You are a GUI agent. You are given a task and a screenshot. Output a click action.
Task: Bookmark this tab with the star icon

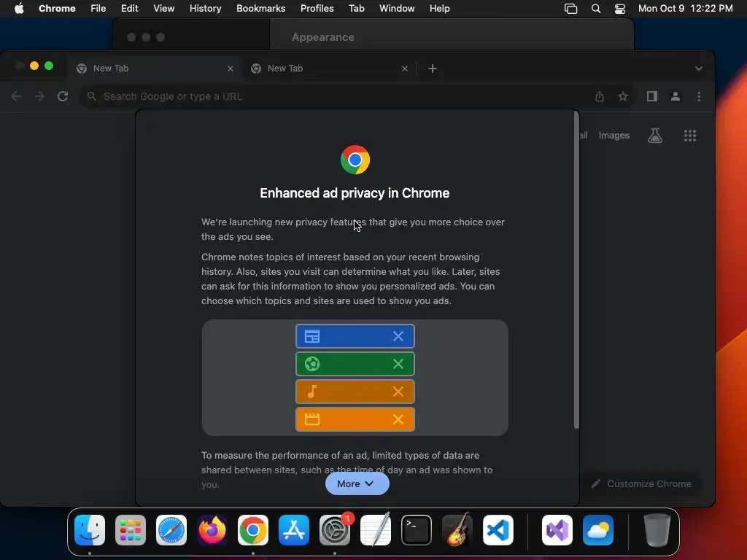pyautogui.click(x=623, y=97)
